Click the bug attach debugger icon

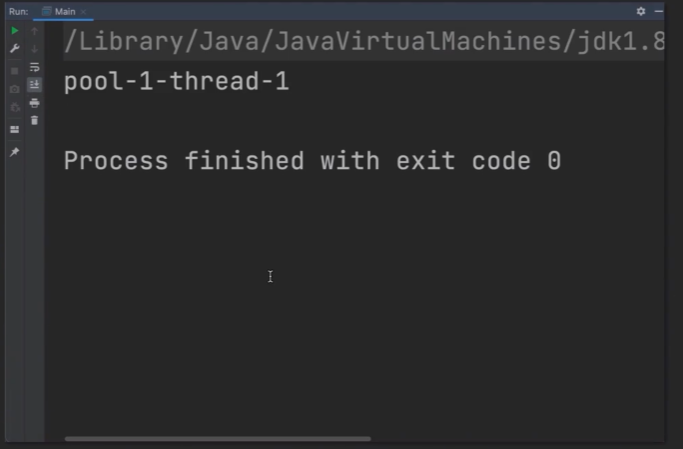pos(14,108)
